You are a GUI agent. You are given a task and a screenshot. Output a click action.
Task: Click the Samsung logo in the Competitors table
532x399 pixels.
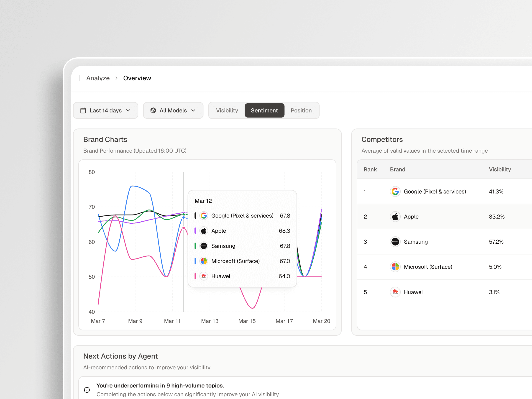click(395, 242)
